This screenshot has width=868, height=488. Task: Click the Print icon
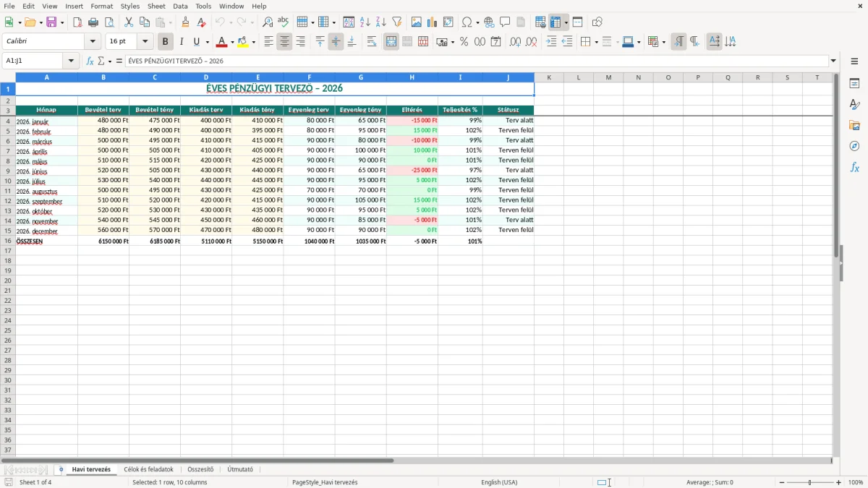(93, 22)
